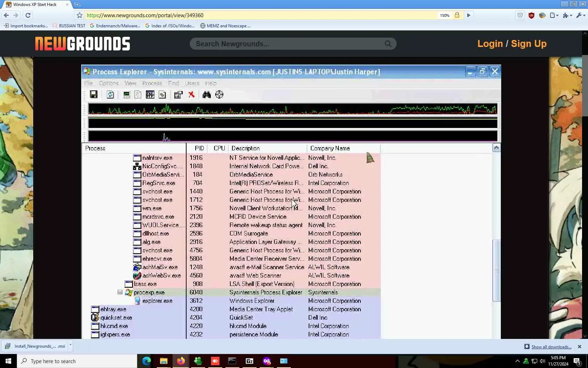This screenshot has width=588, height=368.
Task: Click the scroll-up arrow of process list
Action: 496,148
